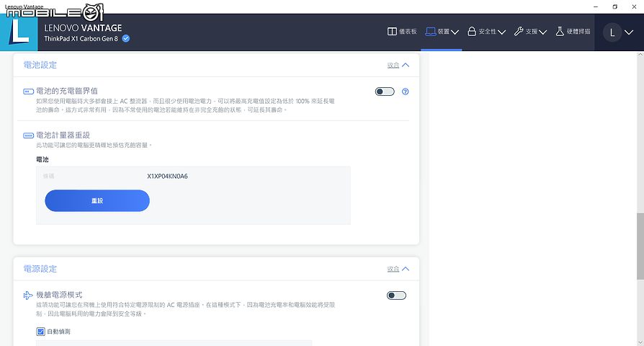Restore down the Lenovo Vantage window

click(x=615, y=6)
